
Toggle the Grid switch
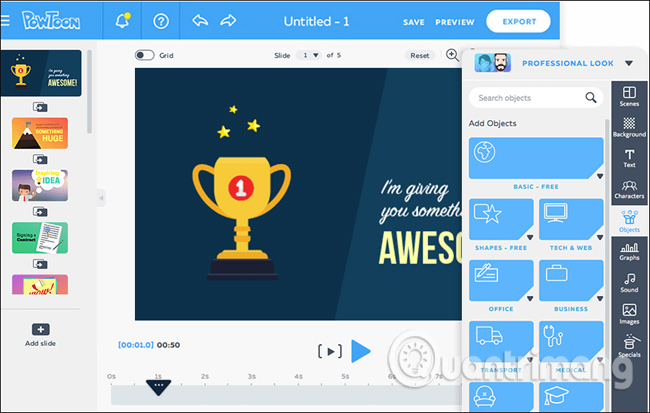pos(144,55)
